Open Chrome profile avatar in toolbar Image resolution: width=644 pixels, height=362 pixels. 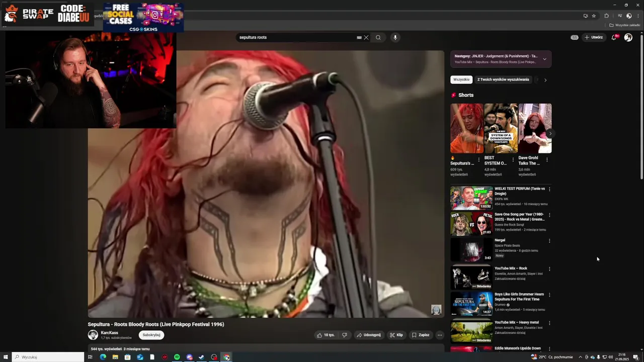pyautogui.click(x=628, y=16)
